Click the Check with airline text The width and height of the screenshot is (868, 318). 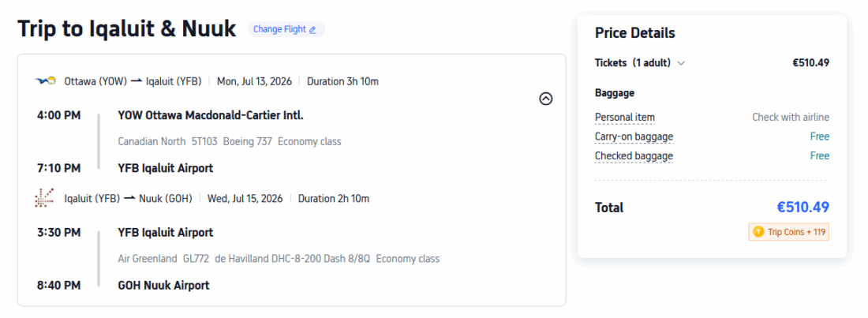790,118
